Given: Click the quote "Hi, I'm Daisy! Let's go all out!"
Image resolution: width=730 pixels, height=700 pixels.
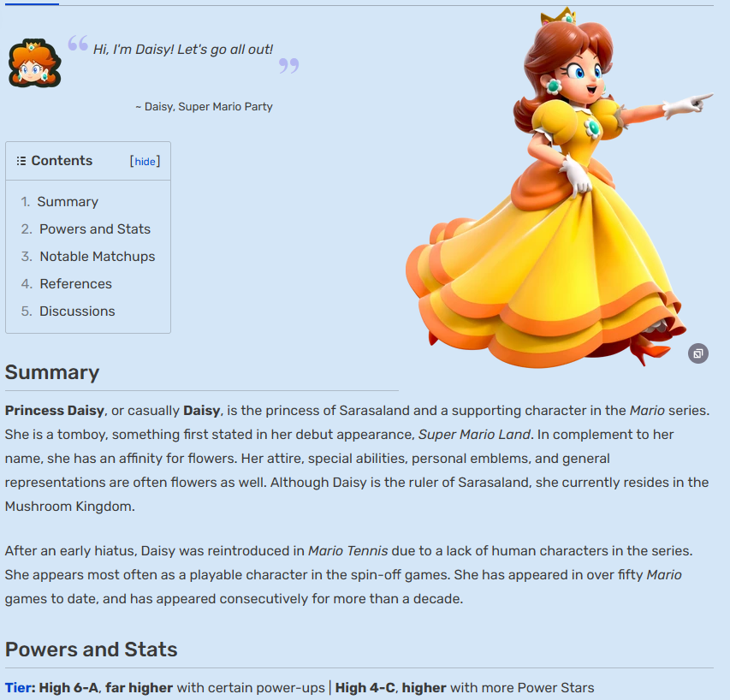Looking at the screenshot, I should point(183,50).
